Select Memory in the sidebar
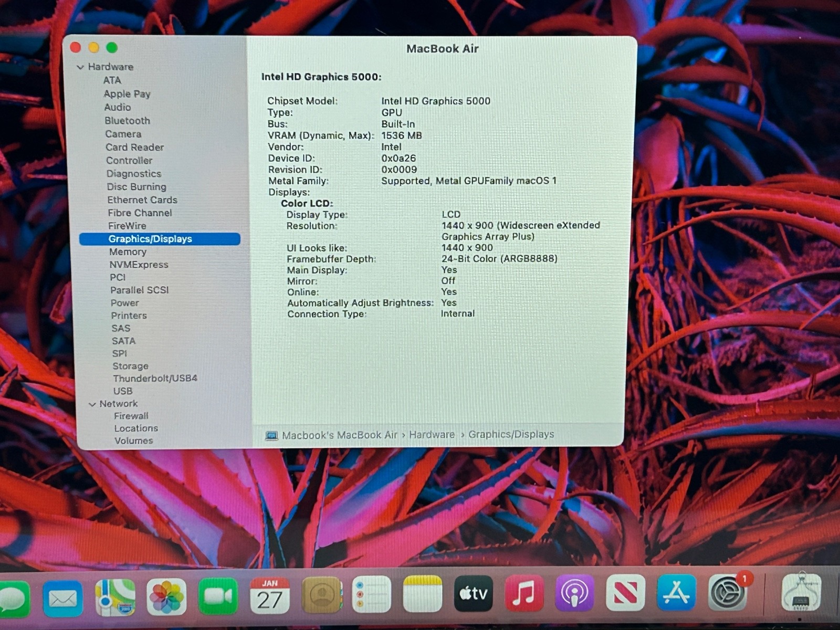Screen dimensions: 840x630 point(128,252)
